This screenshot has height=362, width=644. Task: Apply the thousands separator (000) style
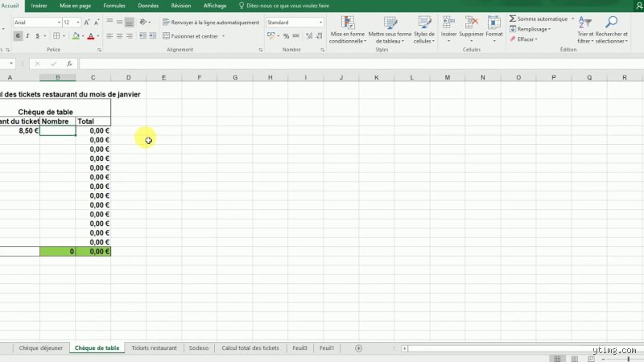pyautogui.click(x=295, y=36)
